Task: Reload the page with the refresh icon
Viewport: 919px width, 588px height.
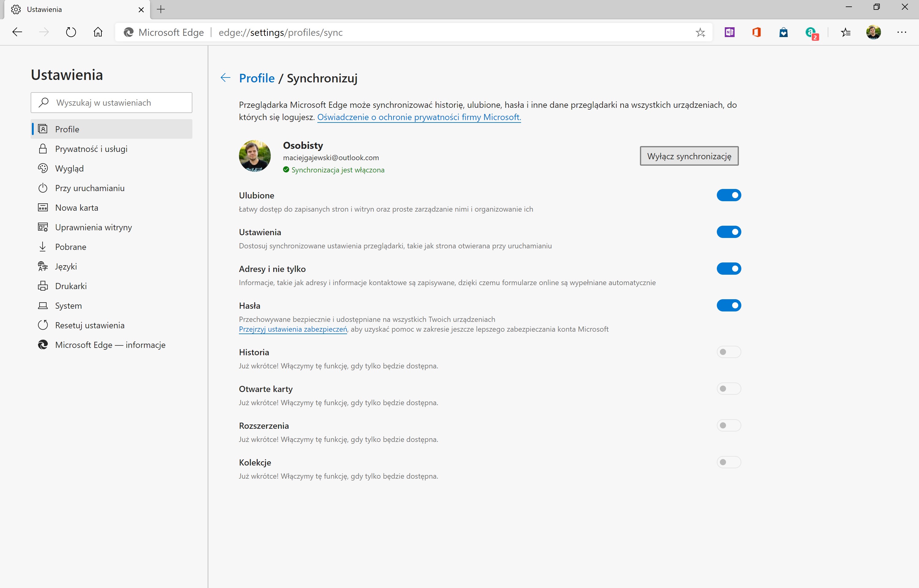Action: tap(71, 32)
